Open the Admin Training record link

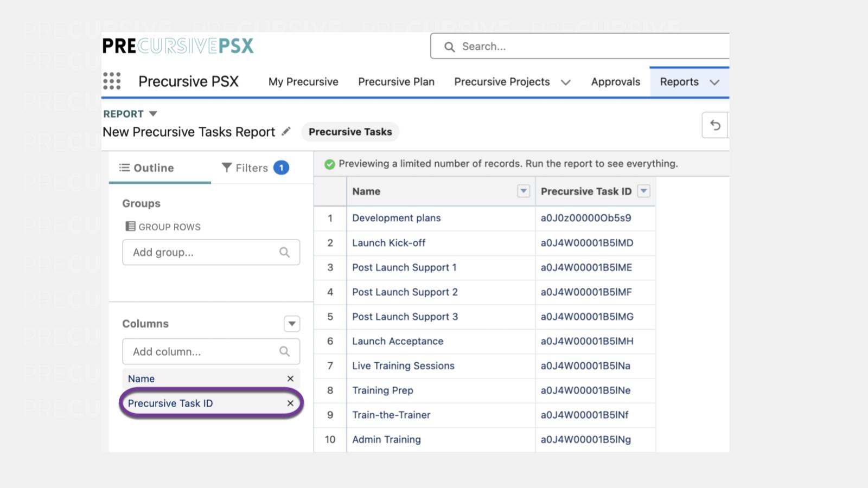[x=386, y=440]
